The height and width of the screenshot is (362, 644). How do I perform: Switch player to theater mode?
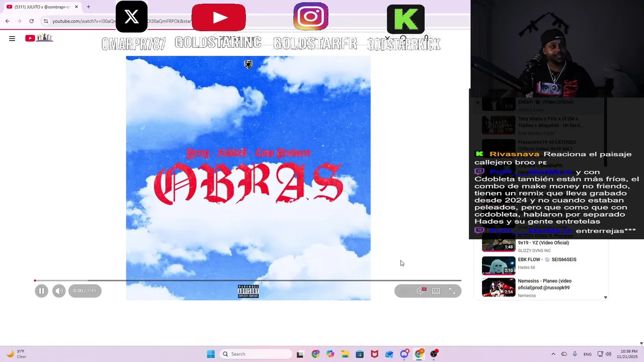tap(436, 291)
